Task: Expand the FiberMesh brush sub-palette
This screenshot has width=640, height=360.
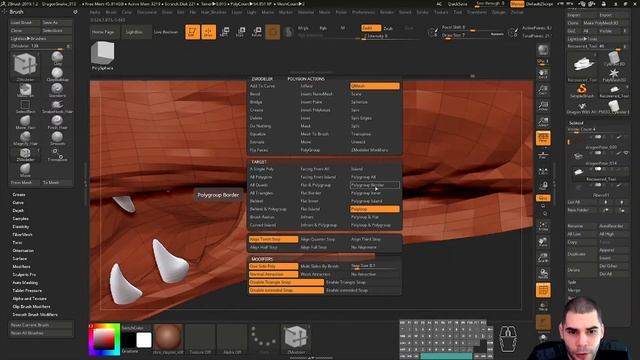Action: coord(22,235)
